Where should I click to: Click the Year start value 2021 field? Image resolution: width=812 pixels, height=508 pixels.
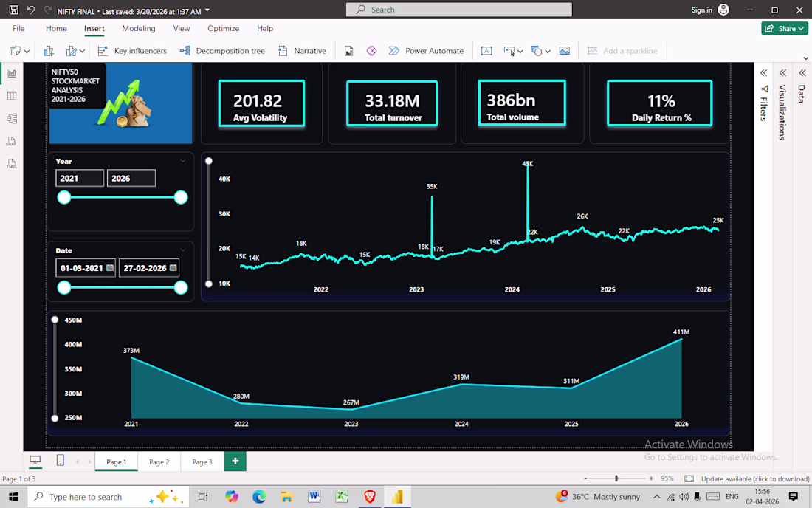pos(80,178)
